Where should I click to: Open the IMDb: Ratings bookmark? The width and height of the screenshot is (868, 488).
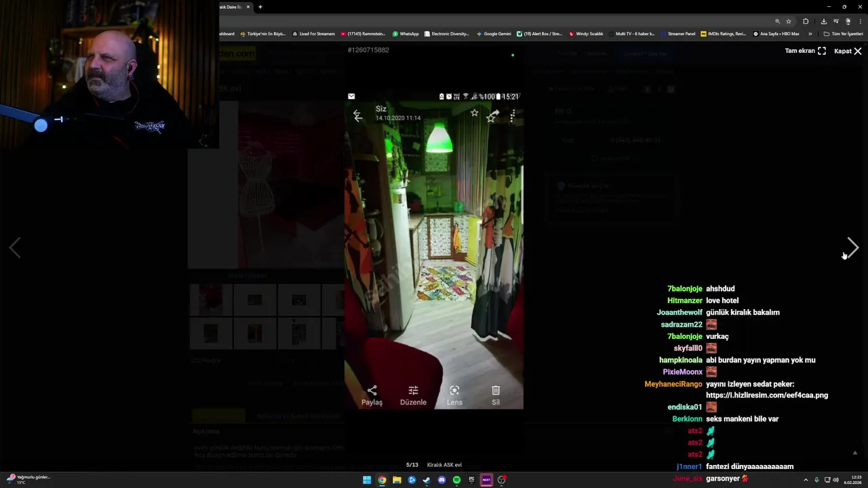click(723, 34)
